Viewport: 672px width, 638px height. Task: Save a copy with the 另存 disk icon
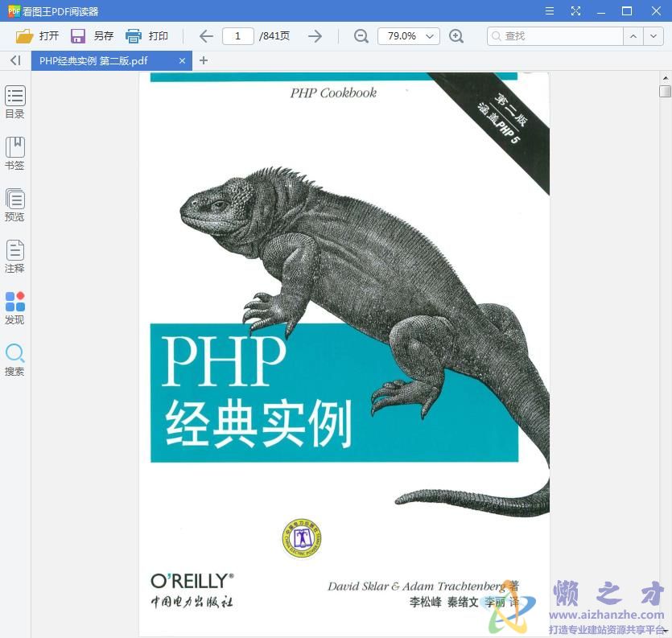click(x=78, y=36)
